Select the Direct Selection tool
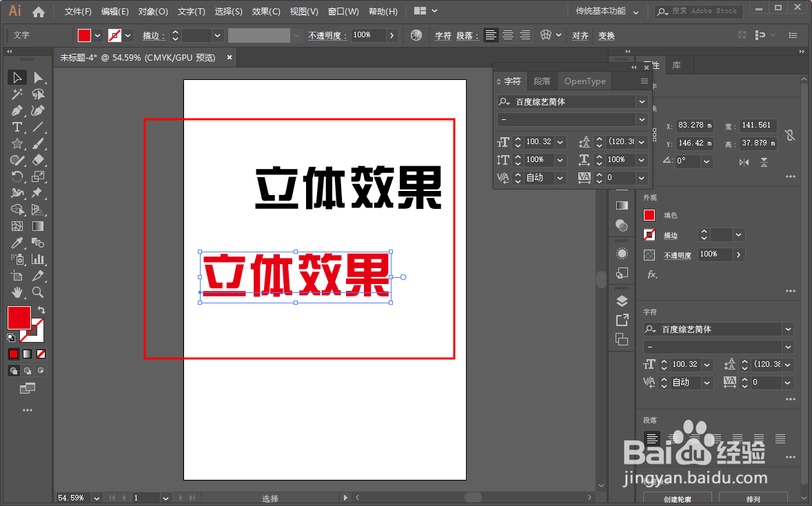812x506 pixels. pyautogui.click(x=38, y=78)
